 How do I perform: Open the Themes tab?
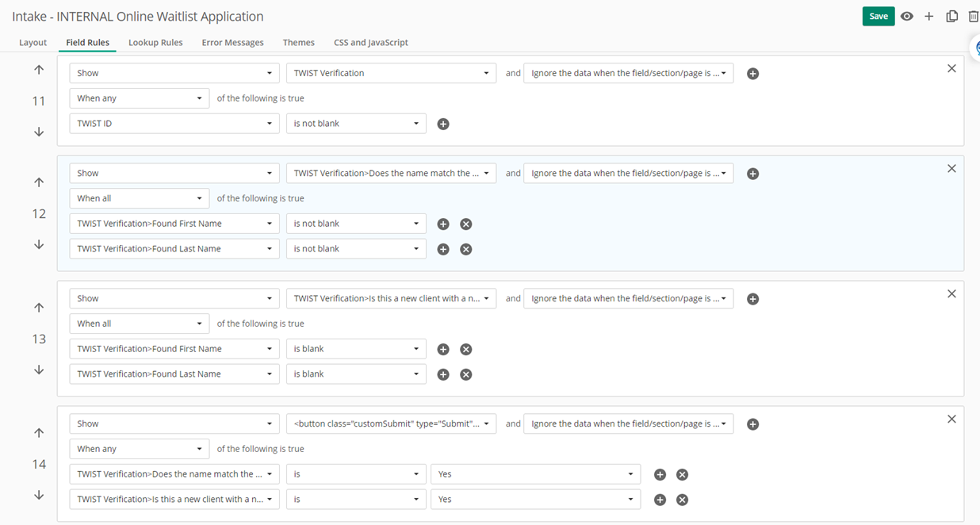tap(299, 43)
